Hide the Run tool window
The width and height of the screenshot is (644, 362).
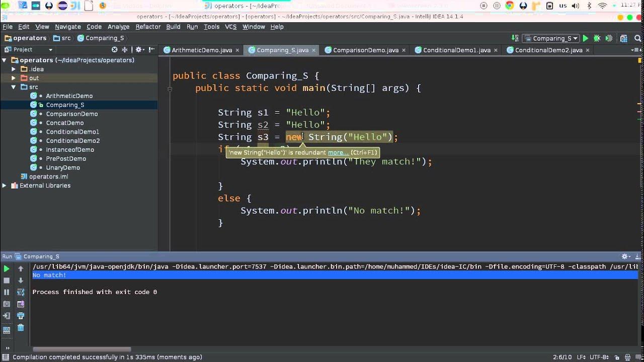tap(637, 256)
